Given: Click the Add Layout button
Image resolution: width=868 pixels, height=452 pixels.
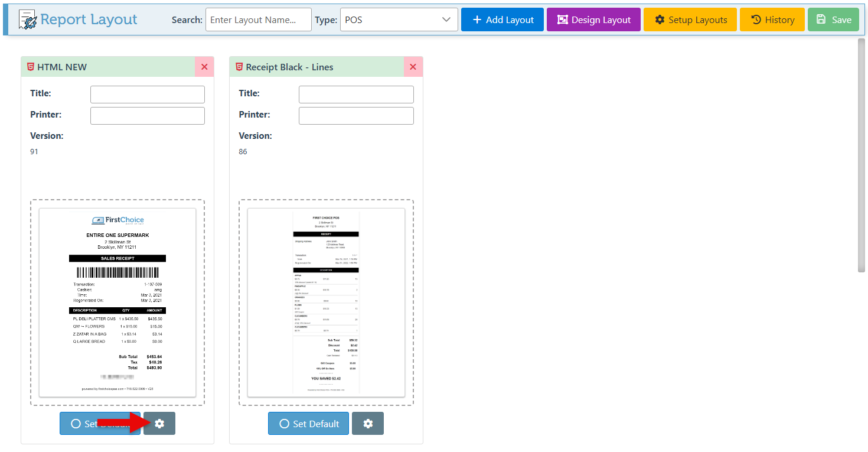Looking at the screenshot, I should tap(502, 19).
